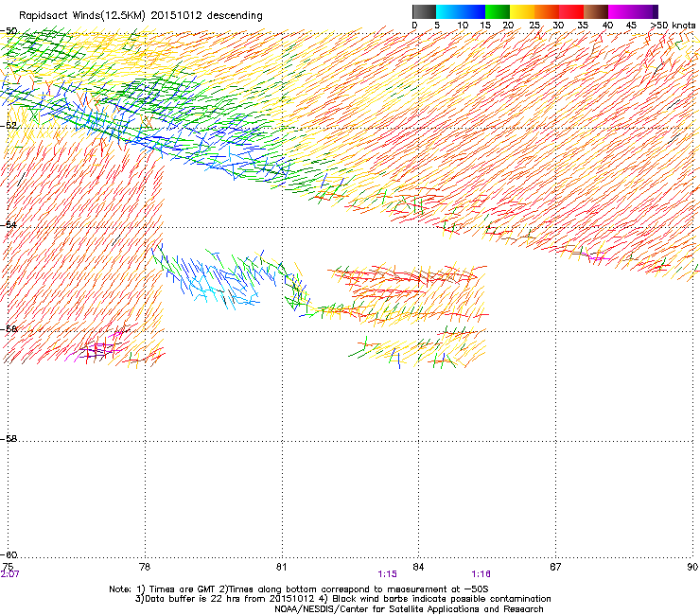The width and height of the screenshot is (700, 615).
Task: Click the '-58' latitude axis label
Action: point(9,439)
